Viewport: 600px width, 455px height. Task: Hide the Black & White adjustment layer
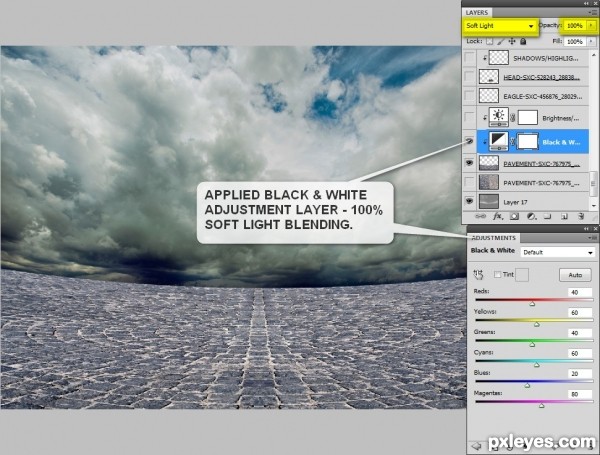[469, 142]
